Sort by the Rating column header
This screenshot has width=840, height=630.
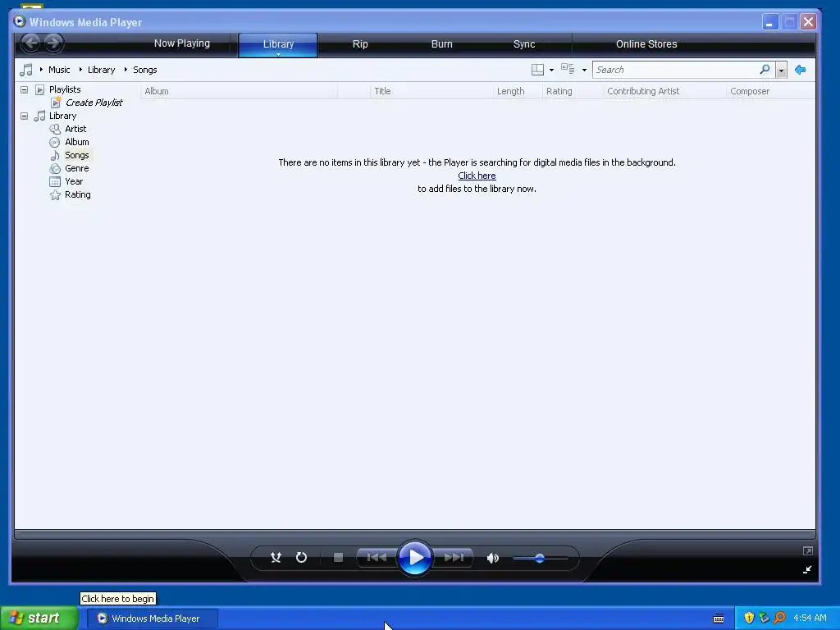coord(573,91)
